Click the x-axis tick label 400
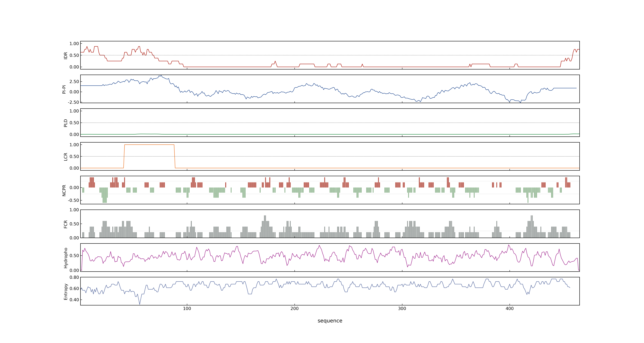 pyautogui.click(x=510, y=308)
